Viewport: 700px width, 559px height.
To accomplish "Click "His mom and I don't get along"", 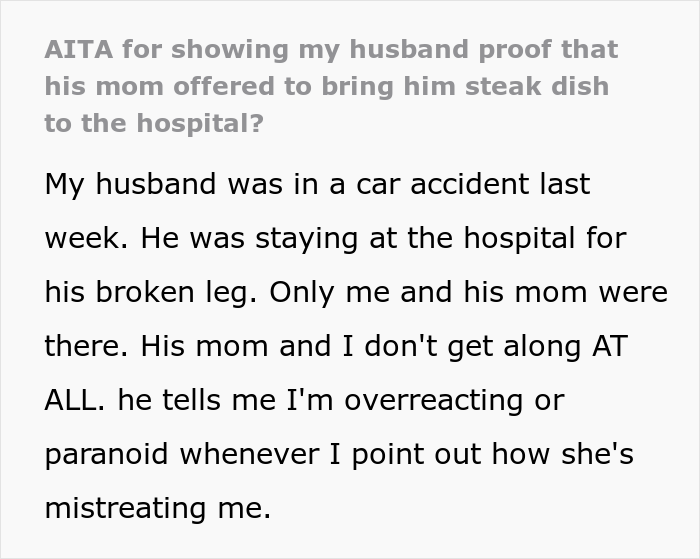I will [361, 346].
